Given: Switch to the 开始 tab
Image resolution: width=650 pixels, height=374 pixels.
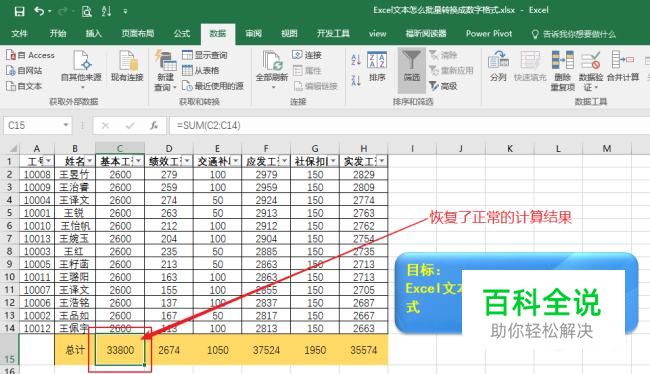Looking at the screenshot, I should [58, 34].
